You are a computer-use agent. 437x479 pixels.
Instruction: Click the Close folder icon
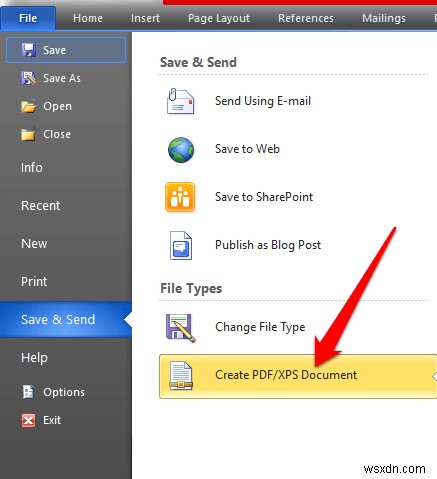[28, 134]
